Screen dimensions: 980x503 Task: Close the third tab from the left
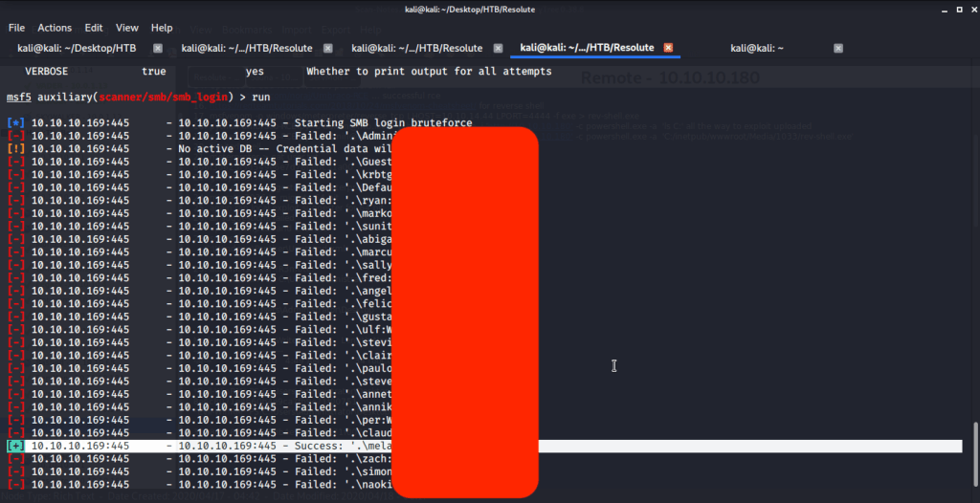click(x=499, y=48)
